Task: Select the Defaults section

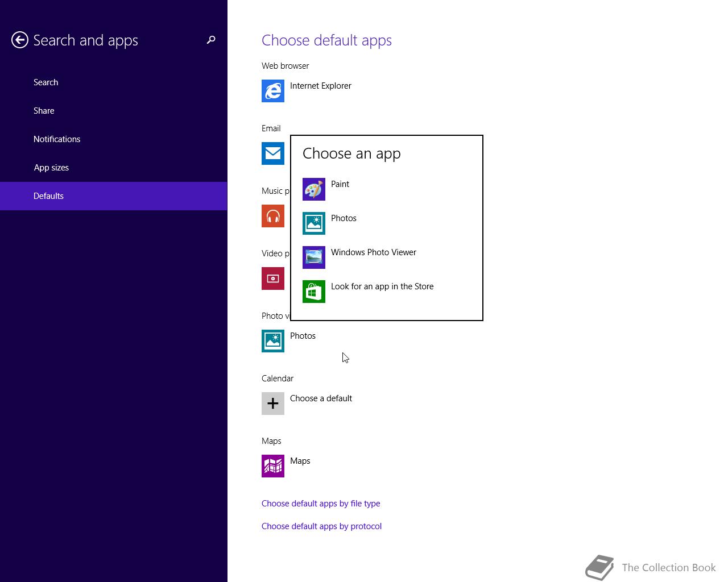Action: click(114, 196)
